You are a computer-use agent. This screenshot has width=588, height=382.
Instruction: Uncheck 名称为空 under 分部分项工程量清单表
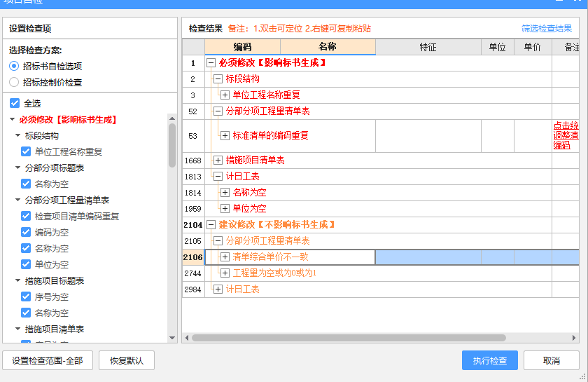[x=26, y=248]
